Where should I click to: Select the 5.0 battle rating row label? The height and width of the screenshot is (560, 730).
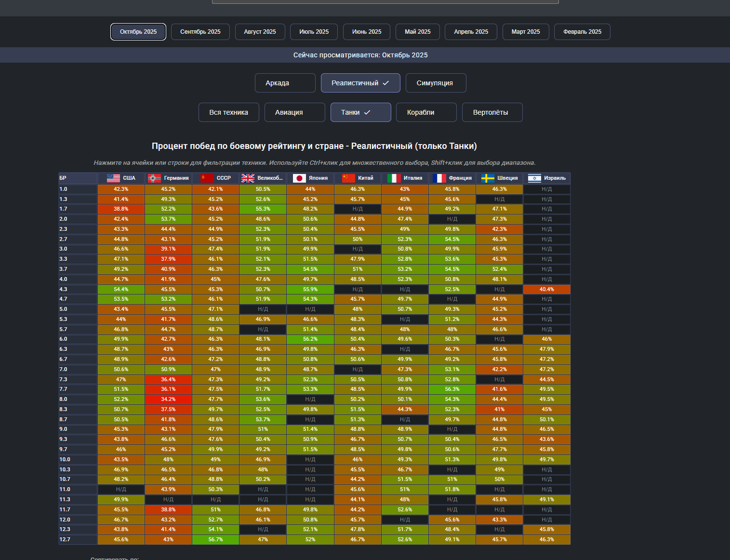tap(78, 309)
